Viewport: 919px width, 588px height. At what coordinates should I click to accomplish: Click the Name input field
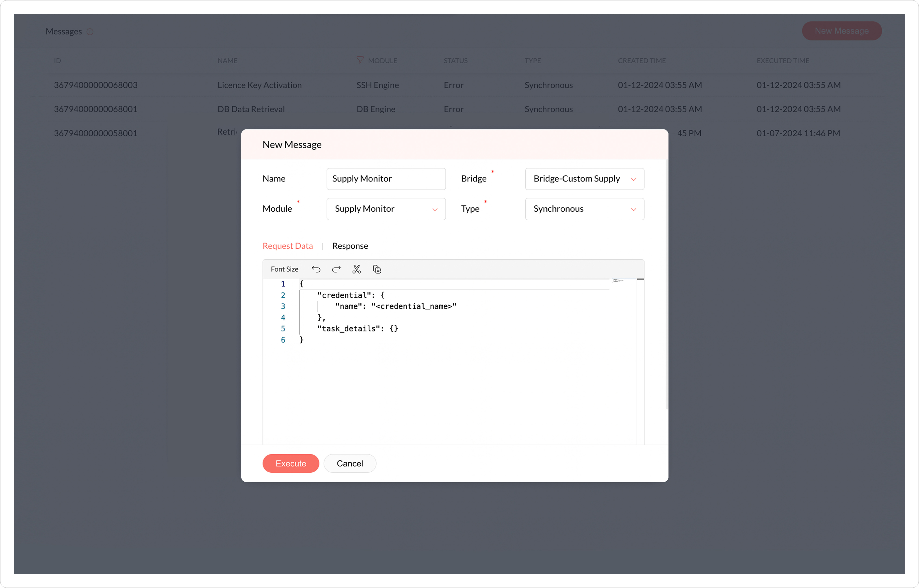[386, 179]
